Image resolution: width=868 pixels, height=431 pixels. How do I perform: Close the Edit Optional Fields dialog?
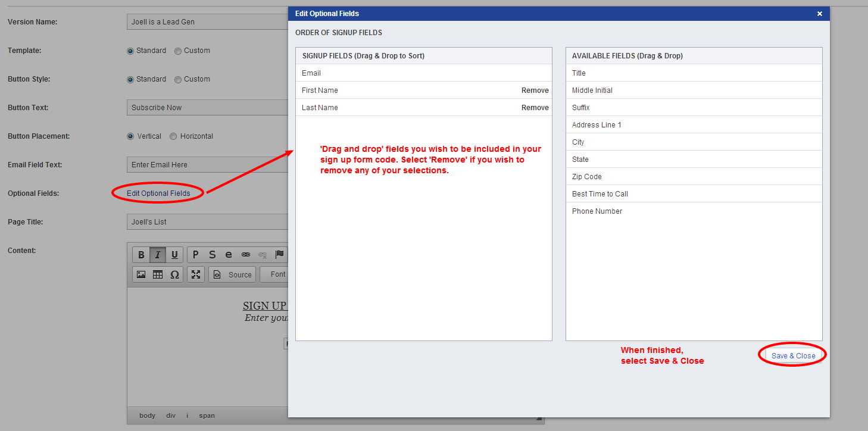[x=819, y=14]
